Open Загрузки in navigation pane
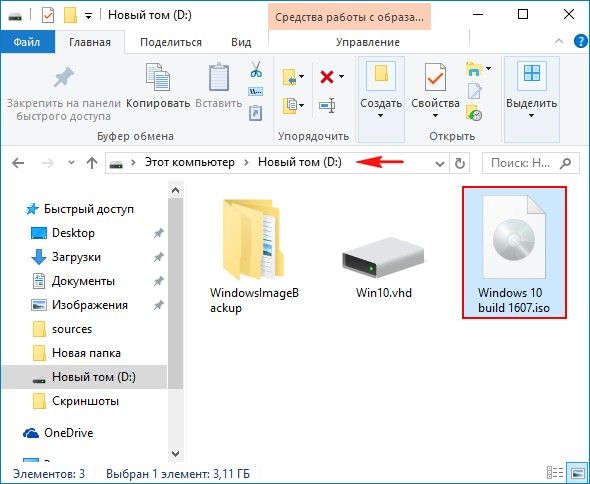 (76, 257)
